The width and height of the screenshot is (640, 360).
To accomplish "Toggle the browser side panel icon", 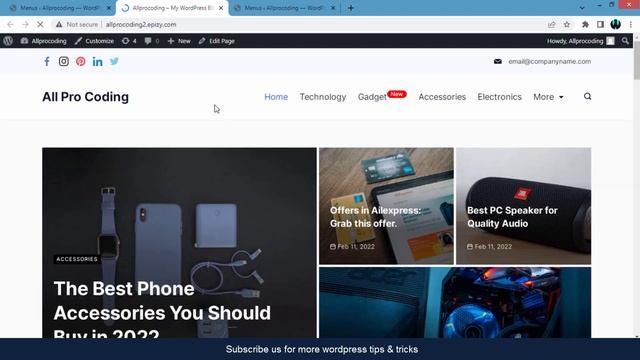I will coord(600,24).
